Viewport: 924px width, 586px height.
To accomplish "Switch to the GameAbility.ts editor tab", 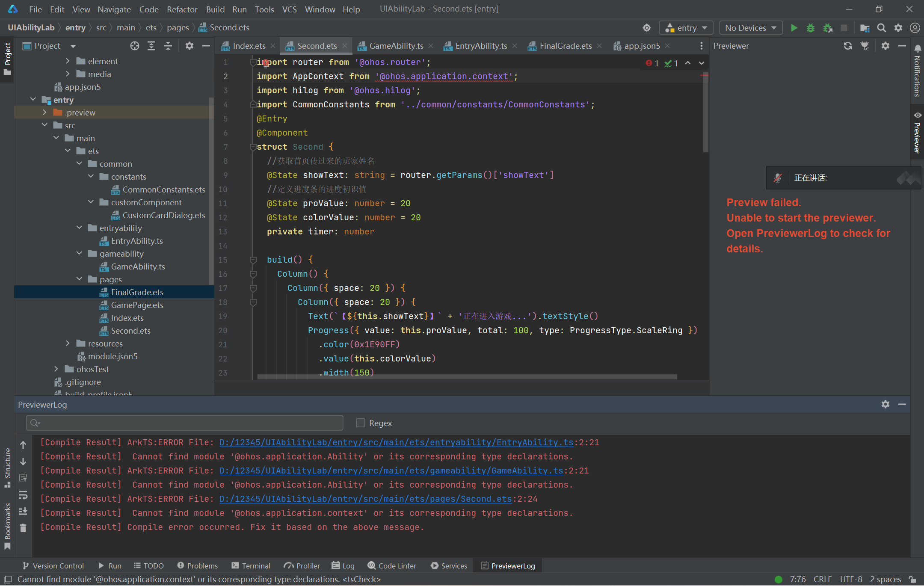I will click(396, 46).
